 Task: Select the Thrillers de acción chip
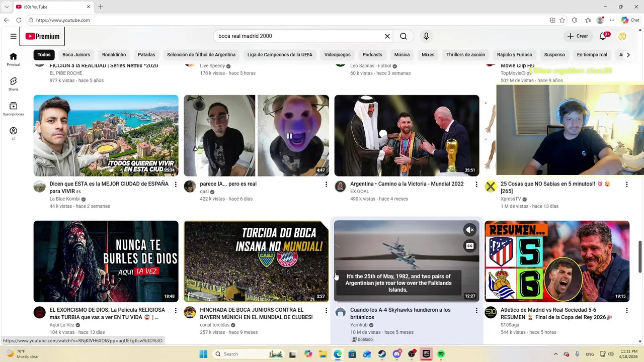tap(465, 55)
